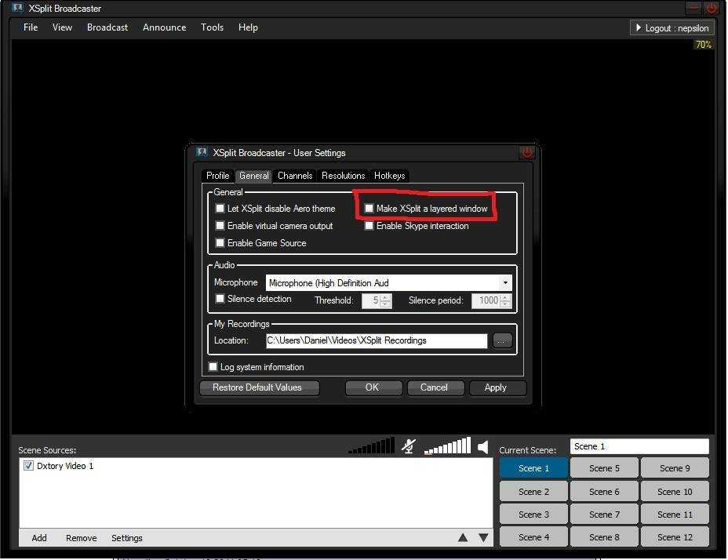This screenshot has width=728, height=560.
Task: Open the Help menu
Action: click(248, 27)
